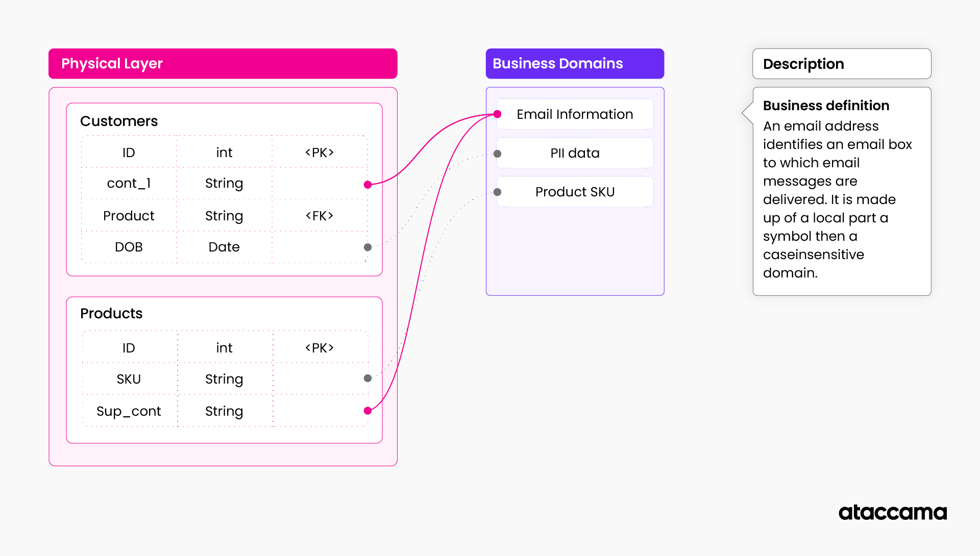Open the Business definition card
The image size is (980, 556).
pyautogui.click(x=841, y=189)
